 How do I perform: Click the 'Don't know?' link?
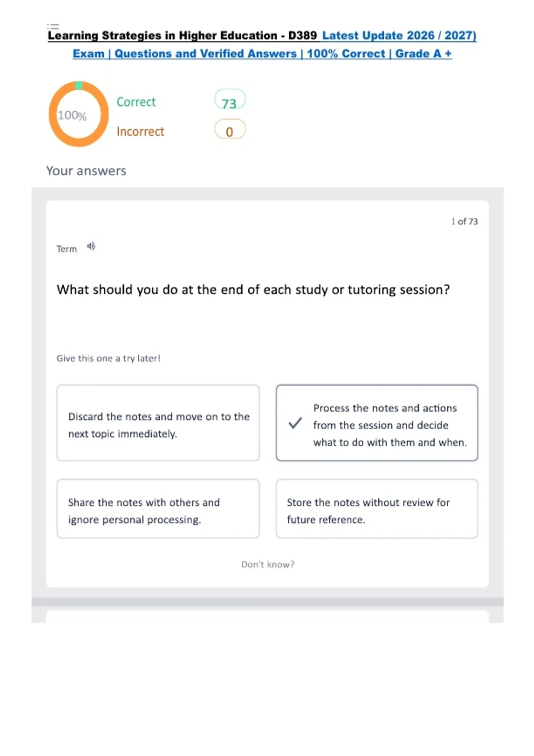coord(268,564)
